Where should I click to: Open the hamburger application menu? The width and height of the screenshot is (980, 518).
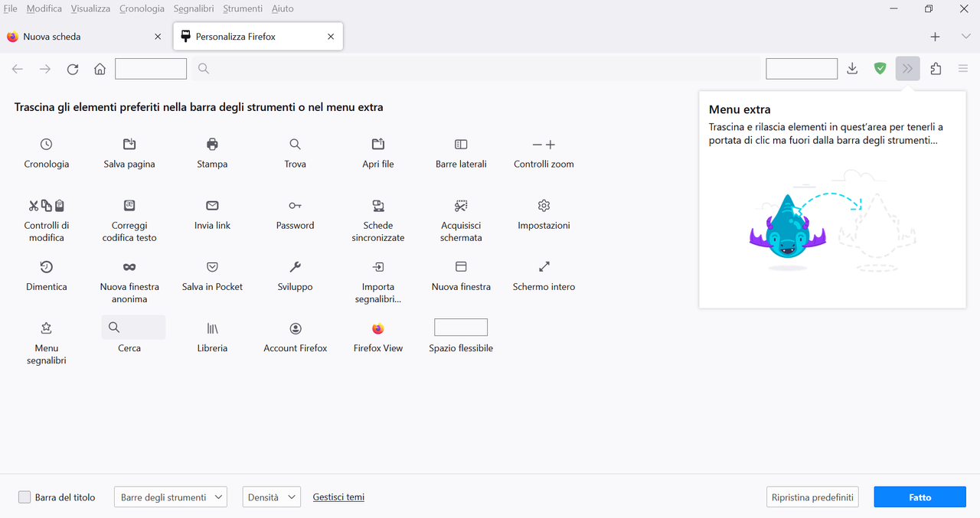pyautogui.click(x=963, y=69)
